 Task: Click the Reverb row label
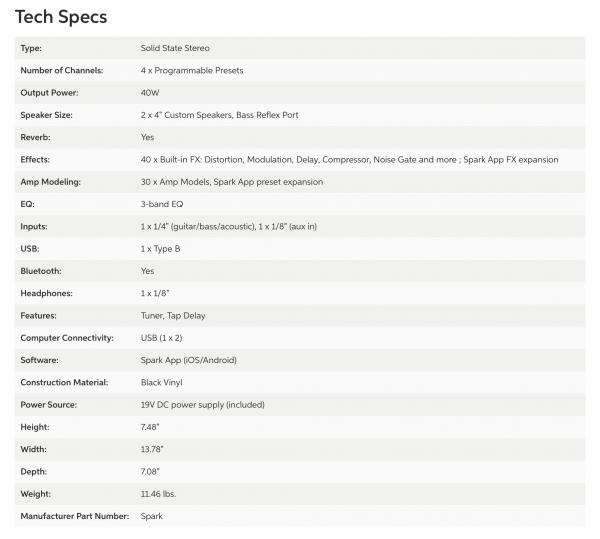pyautogui.click(x=35, y=137)
